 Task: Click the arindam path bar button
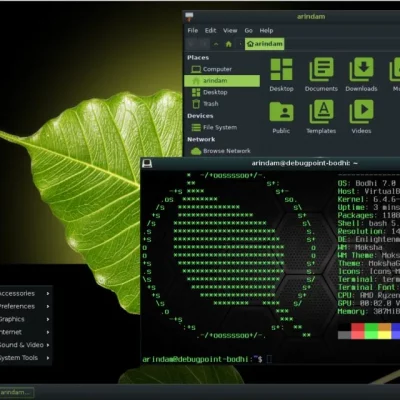click(265, 44)
